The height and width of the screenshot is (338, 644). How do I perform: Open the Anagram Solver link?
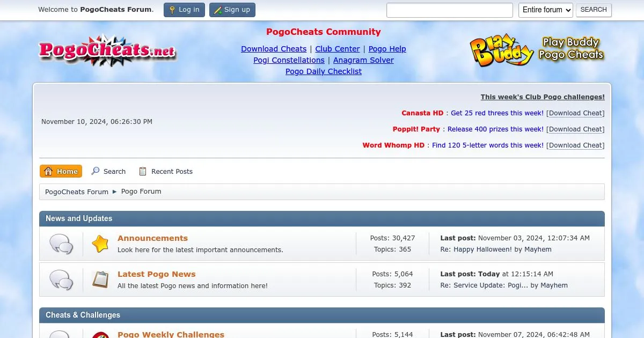(x=363, y=60)
